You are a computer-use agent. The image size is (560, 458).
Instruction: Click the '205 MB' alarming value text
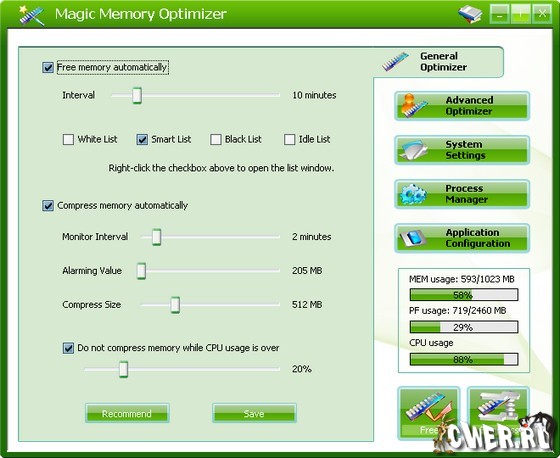click(307, 271)
